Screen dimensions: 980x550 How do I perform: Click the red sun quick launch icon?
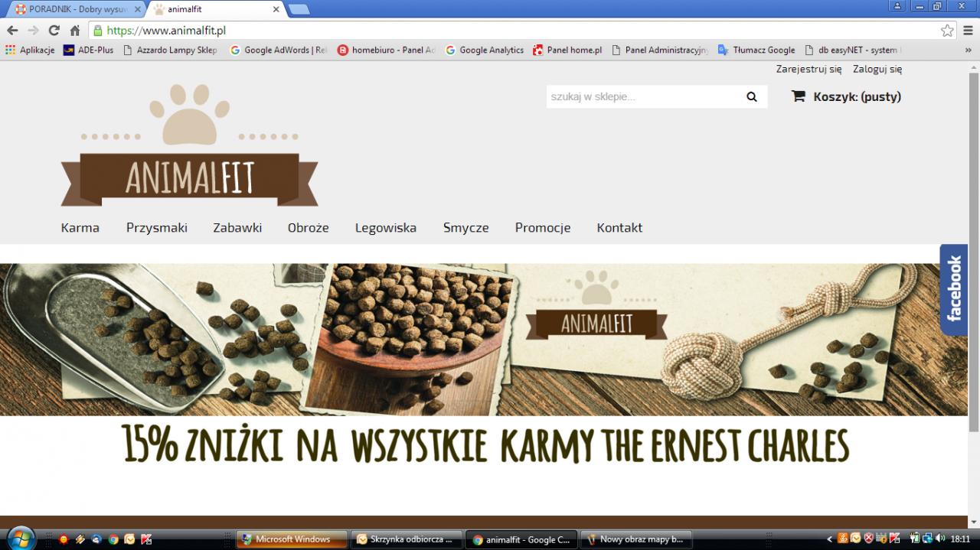[64, 539]
